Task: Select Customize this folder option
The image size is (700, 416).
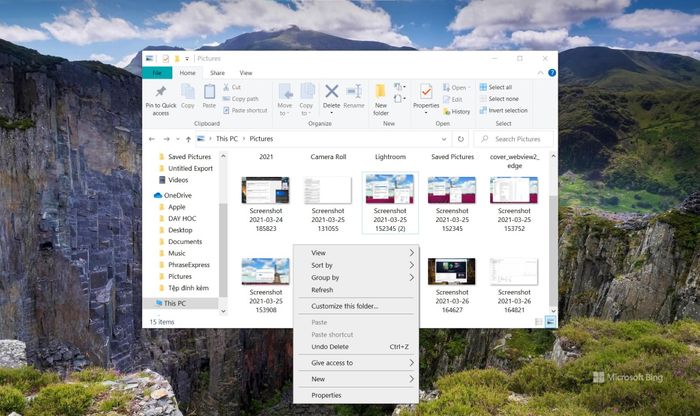Action: pos(345,306)
